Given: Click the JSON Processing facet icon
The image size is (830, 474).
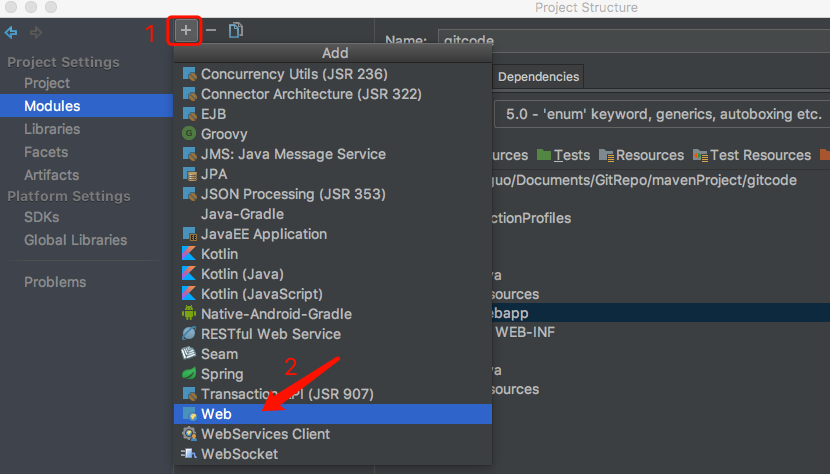Looking at the screenshot, I should click(189, 194).
